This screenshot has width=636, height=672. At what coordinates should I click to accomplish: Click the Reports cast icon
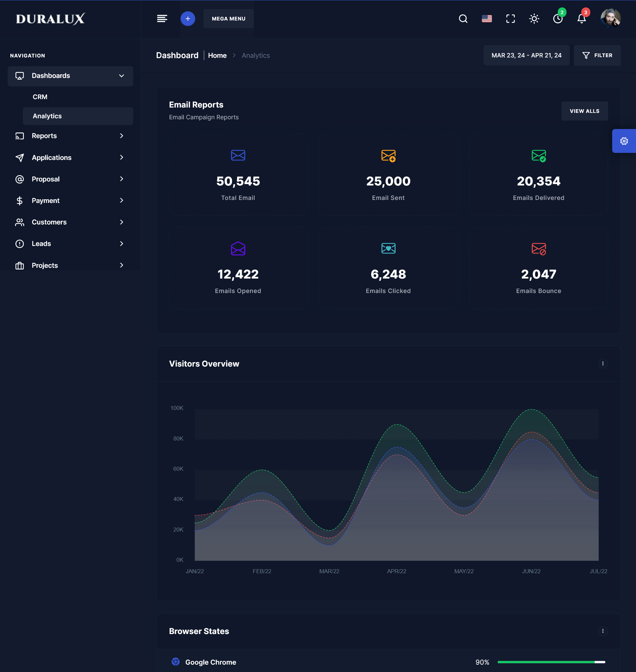pyautogui.click(x=20, y=136)
